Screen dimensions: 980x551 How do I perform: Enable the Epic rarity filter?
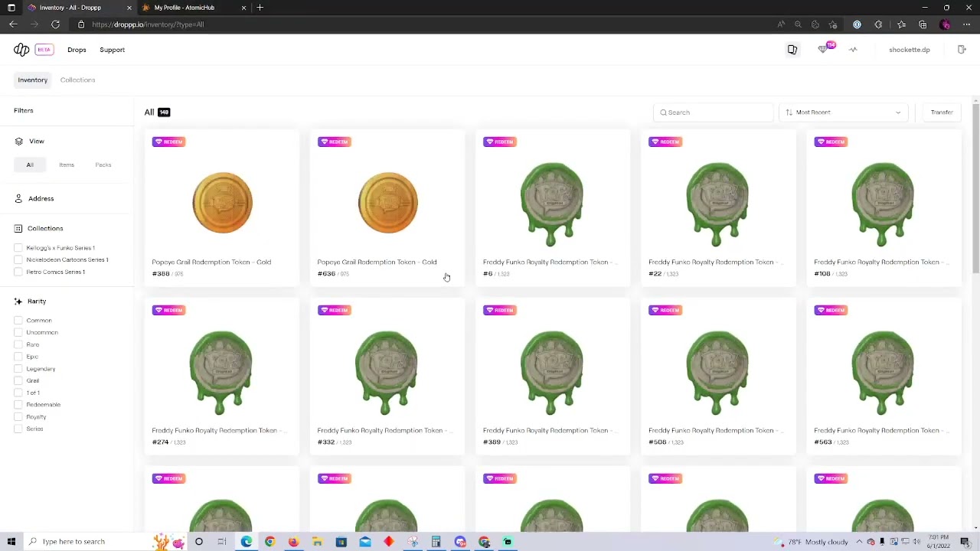tap(18, 357)
